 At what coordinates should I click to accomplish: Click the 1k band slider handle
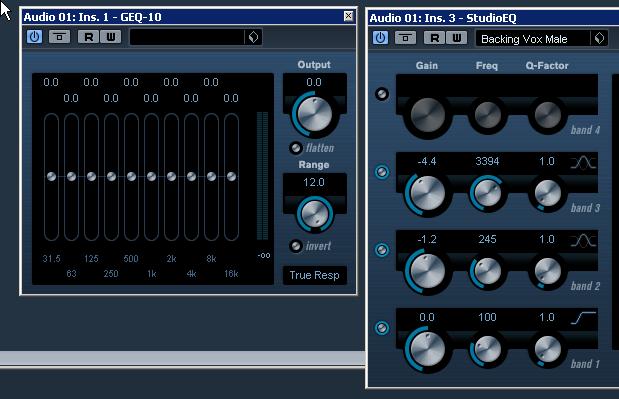(151, 176)
